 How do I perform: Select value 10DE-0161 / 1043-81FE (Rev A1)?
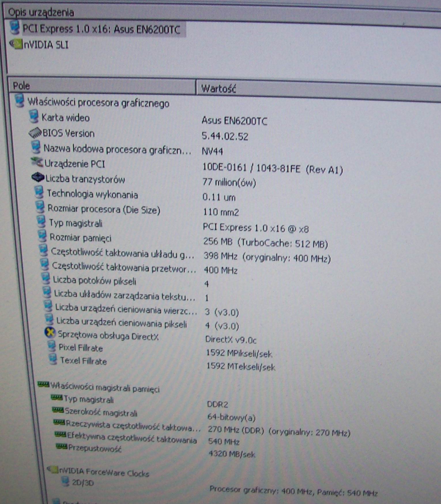click(x=273, y=168)
